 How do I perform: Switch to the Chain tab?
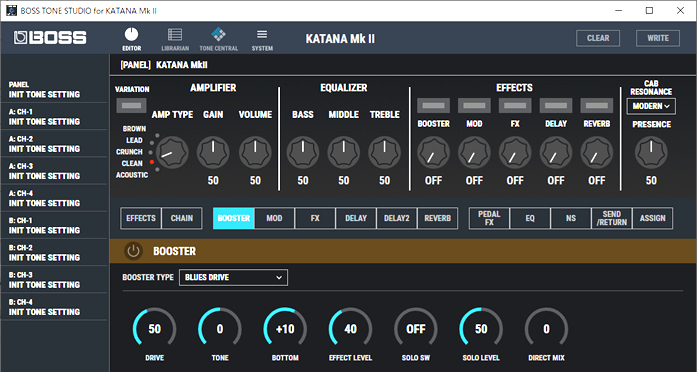point(182,218)
